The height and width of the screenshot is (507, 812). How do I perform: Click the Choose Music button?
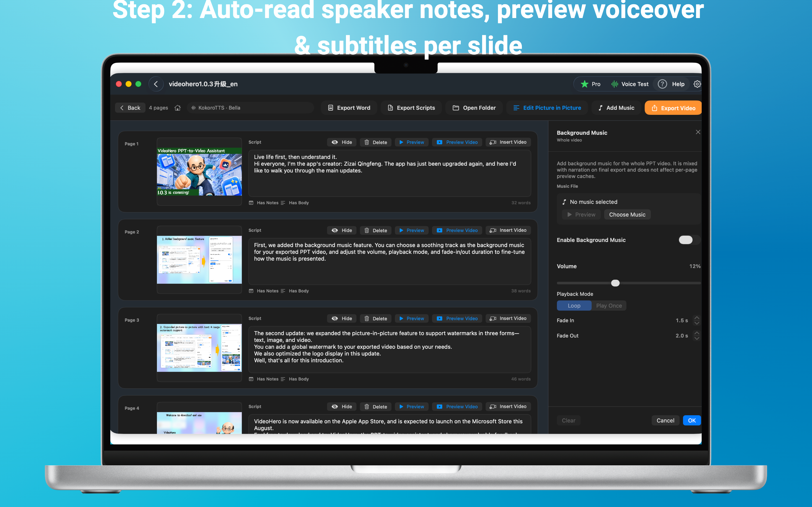click(627, 215)
